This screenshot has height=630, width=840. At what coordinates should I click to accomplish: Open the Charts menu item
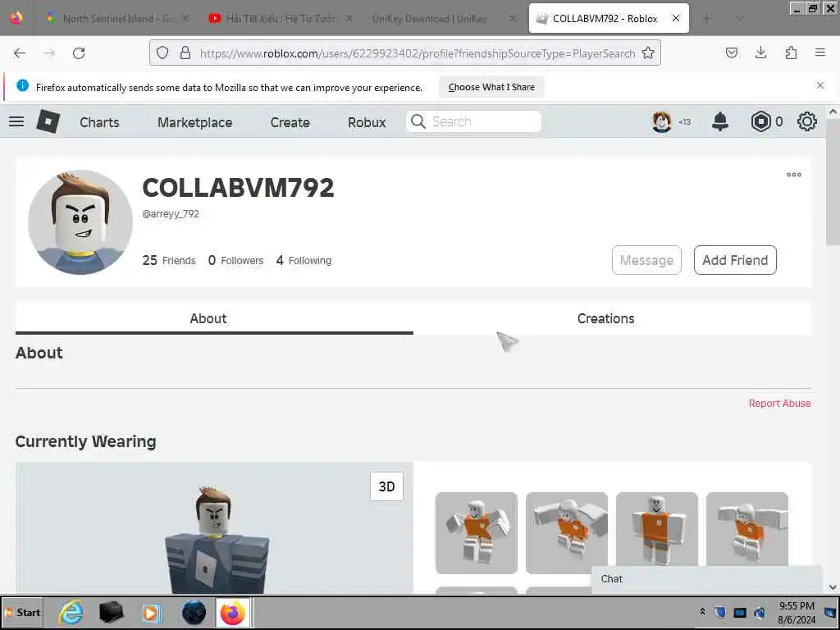[x=99, y=122]
